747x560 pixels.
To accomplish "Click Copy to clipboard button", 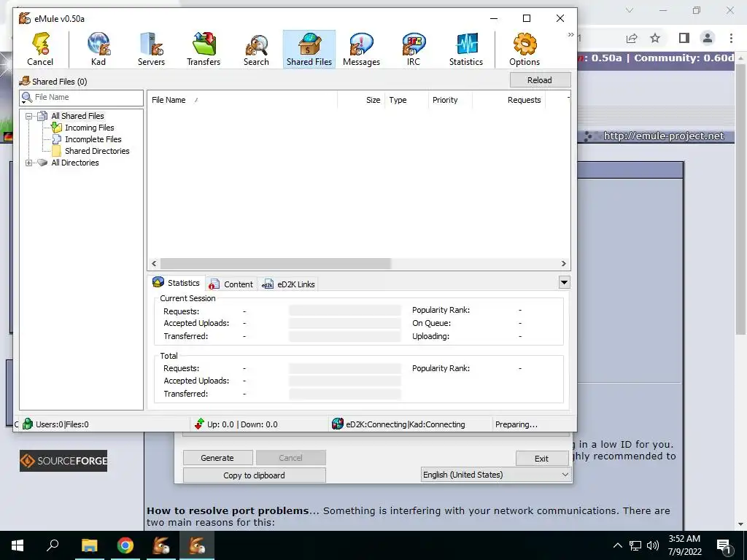I will (x=255, y=475).
